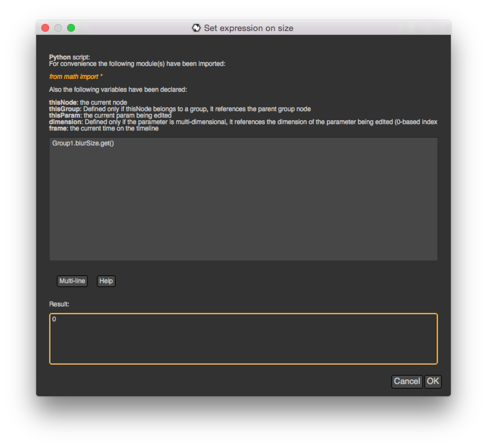Screen dimensions: 487x448
Task: Click the green zoom window button
Action: [71, 28]
